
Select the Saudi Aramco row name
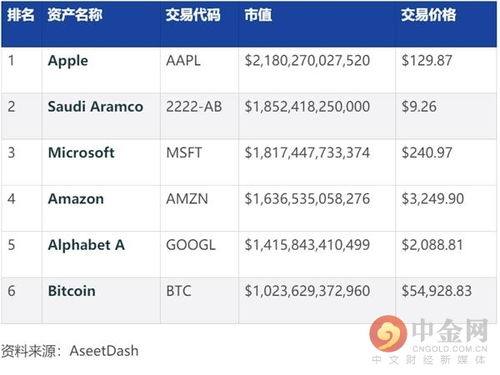pyautogui.click(x=95, y=107)
